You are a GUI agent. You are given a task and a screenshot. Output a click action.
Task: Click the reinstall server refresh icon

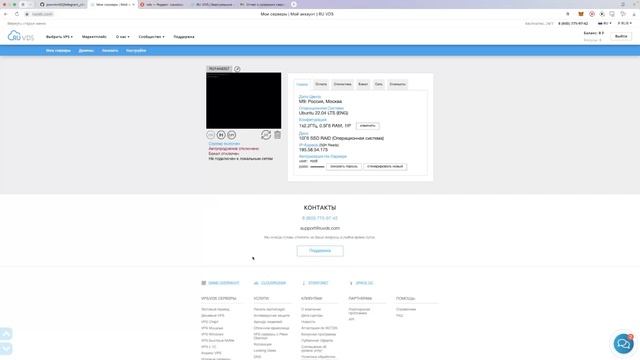pyautogui.click(x=266, y=135)
